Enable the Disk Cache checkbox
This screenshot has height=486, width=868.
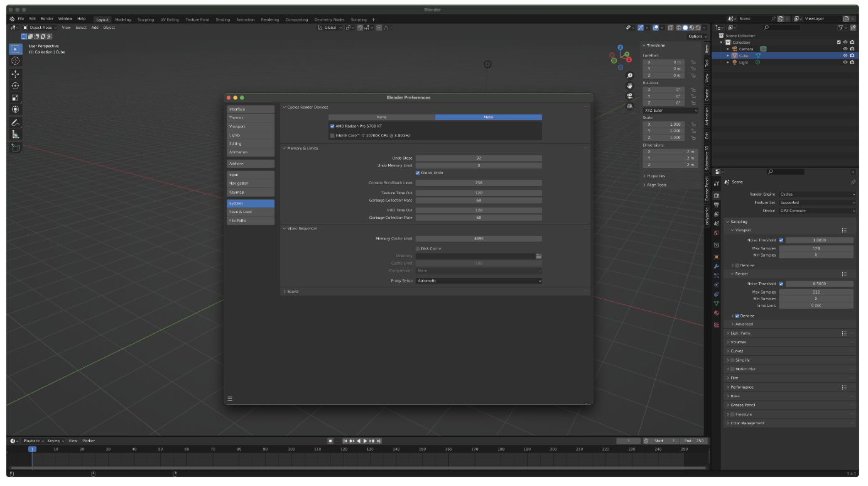click(x=418, y=248)
